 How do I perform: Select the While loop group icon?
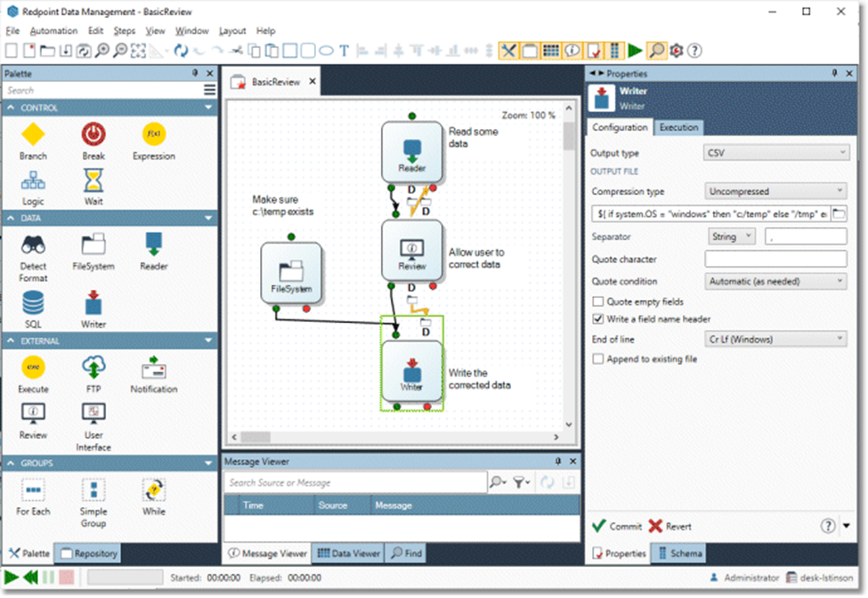(153, 490)
